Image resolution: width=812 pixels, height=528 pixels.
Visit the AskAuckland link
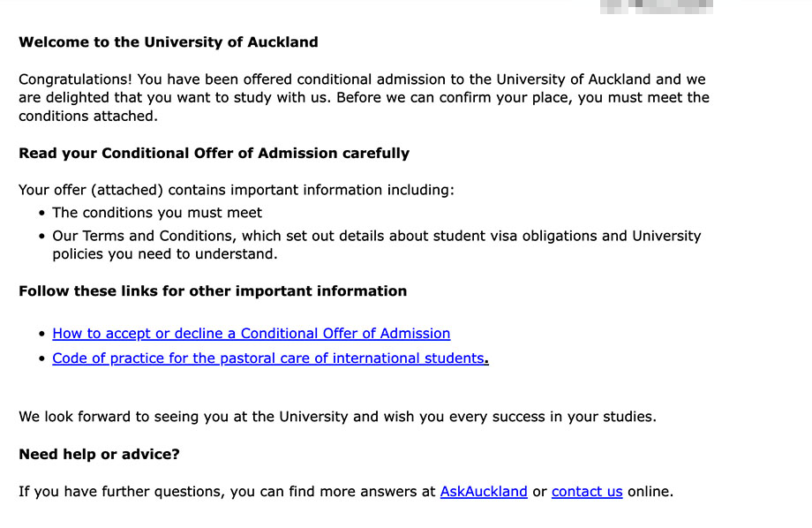[483, 492]
